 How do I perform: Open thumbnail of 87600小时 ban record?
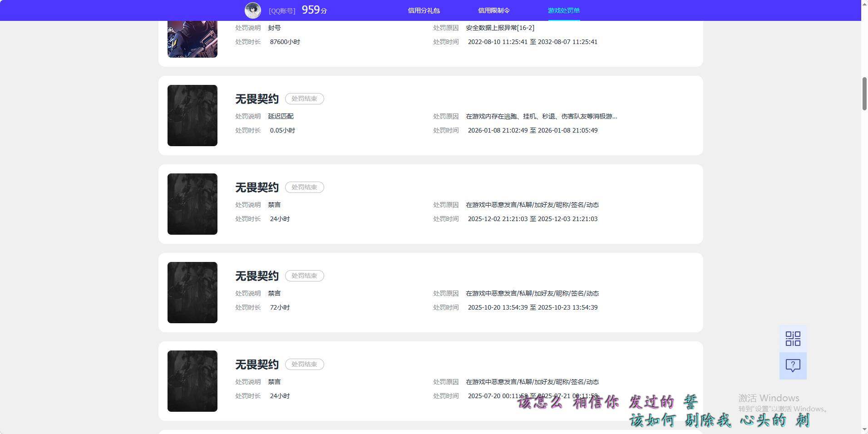click(192, 39)
